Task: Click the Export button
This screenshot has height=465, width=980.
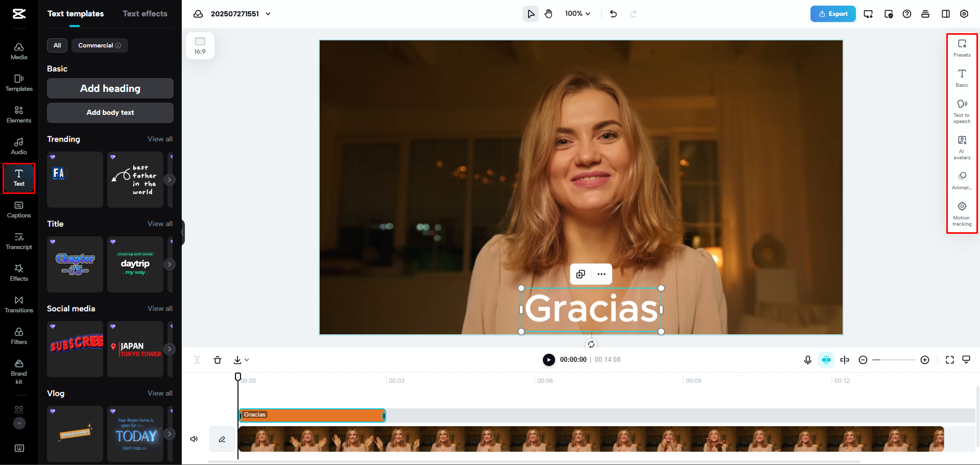Action: [x=832, y=14]
